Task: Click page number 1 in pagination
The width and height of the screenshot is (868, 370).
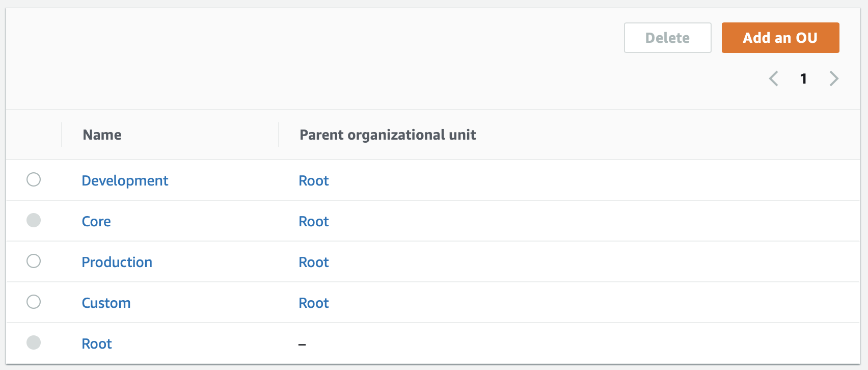Action: pyautogui.click(x=803, y=78)
